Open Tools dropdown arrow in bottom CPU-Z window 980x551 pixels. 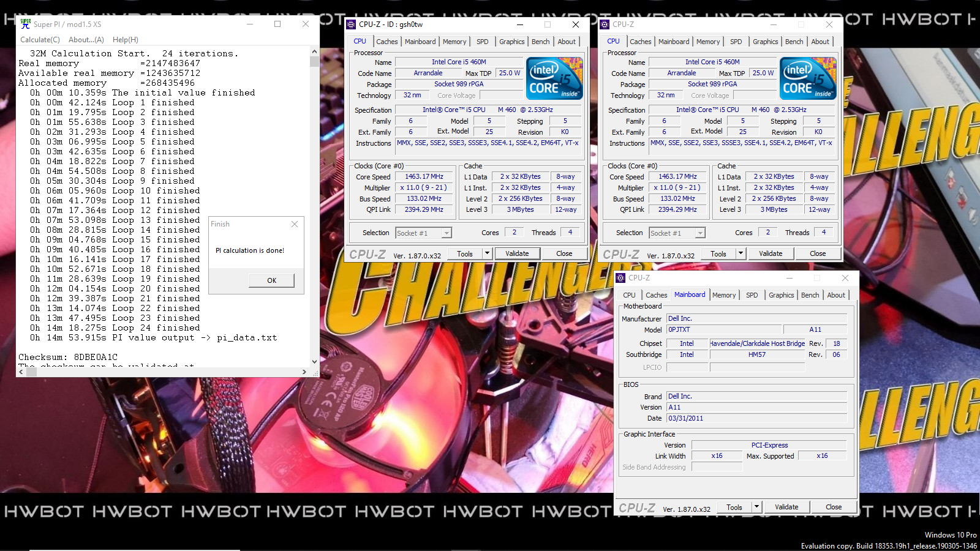tap(756, 507)
